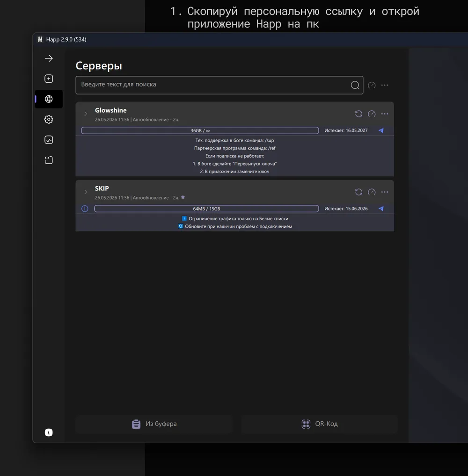Click the Серверы heading
This screenshot has width=468, height=476.
pyautogui.click(x=99, y=66)
